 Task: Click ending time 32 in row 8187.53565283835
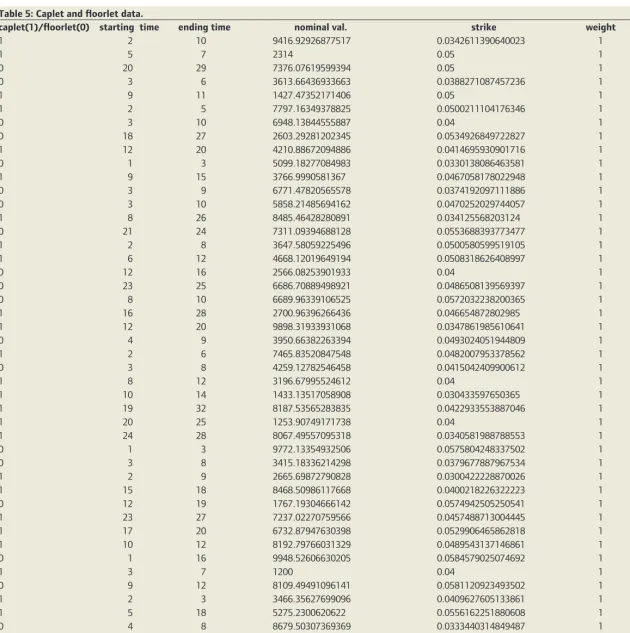pyautogui.click(x=201, y=409)
